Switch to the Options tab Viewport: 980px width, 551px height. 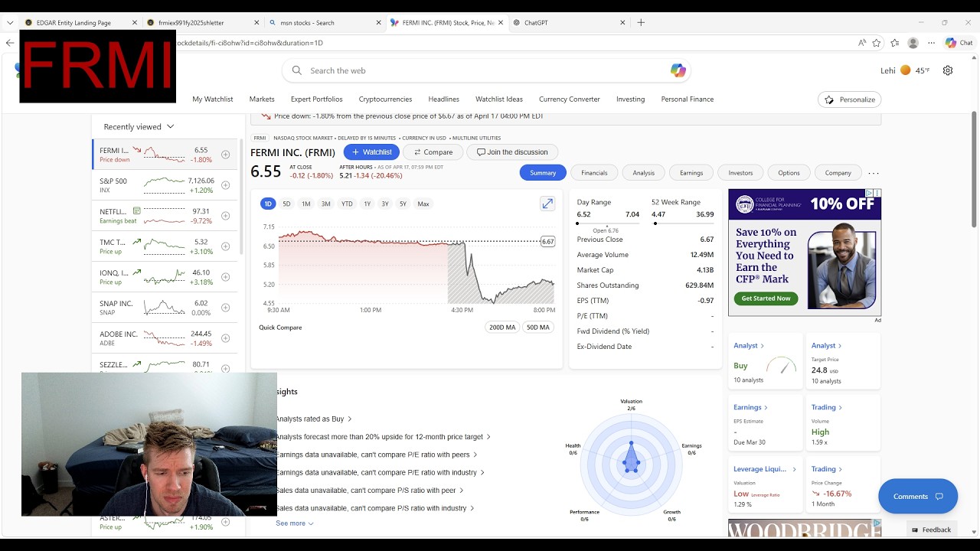(x=789, y=173)
